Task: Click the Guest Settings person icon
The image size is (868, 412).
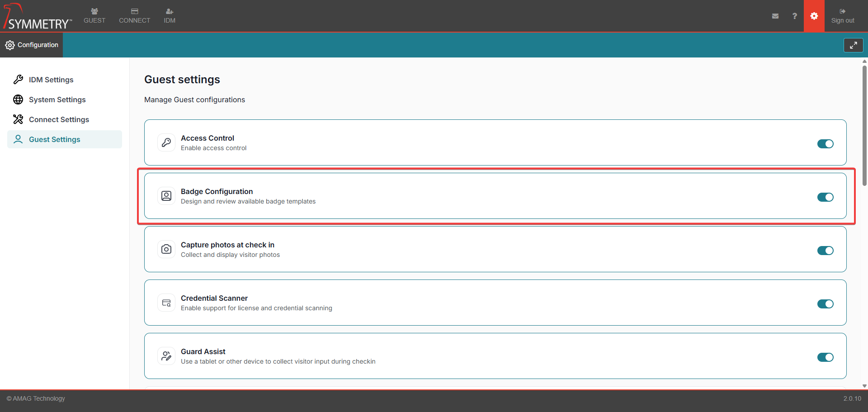Action: click(x=18, y=139)
